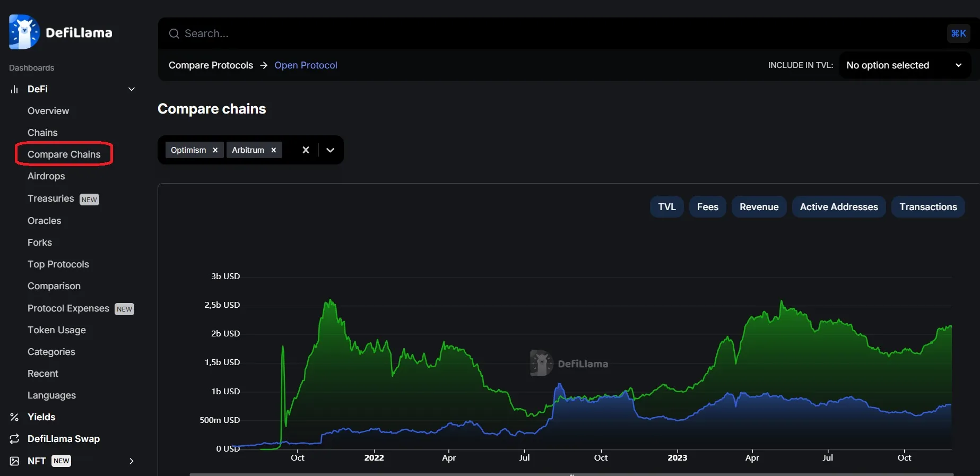Click the NEW badge beside NFT

pyautogui.click(x=61, y=461)
